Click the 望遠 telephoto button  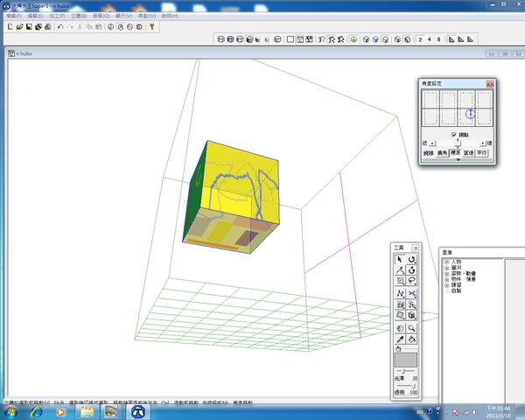[469, 152]
